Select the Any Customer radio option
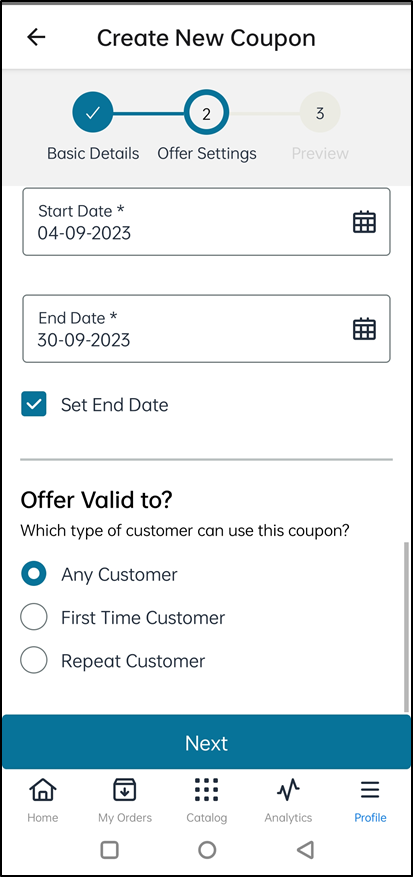413x877 pixels. pos(34,574)
